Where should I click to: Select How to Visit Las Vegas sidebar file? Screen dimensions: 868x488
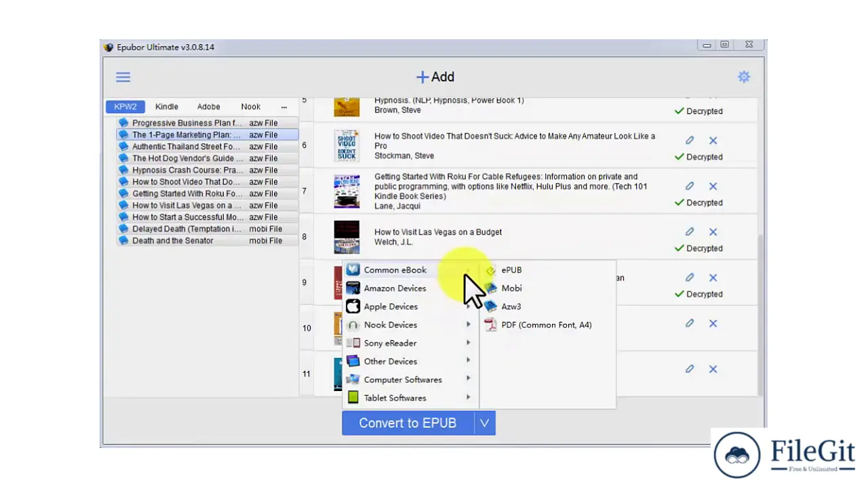tap(208, 205)
